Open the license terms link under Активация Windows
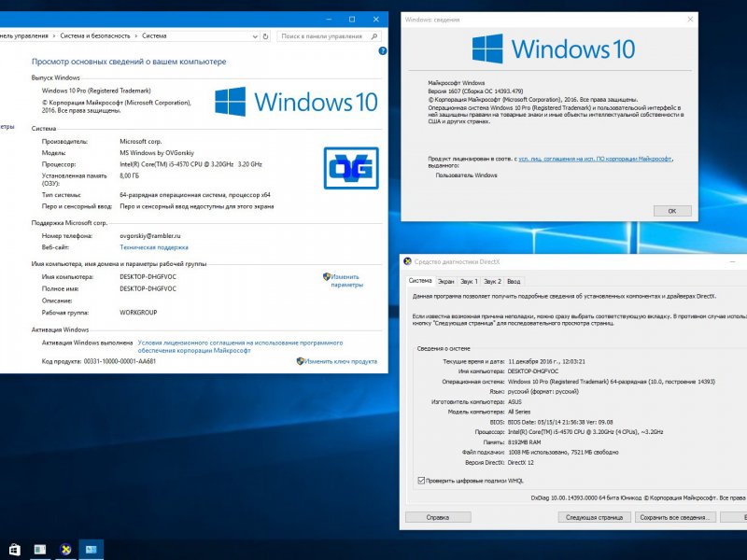Screen dimensions: 747x560 (240, 346)
